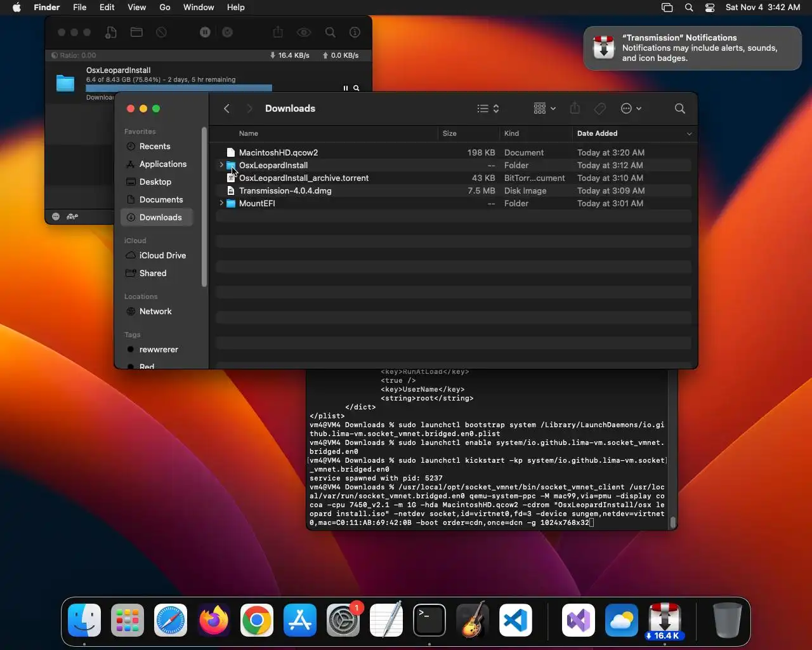Screen dimensions: 812x650
Task: Sort by Kind column header
Action: 511,133
